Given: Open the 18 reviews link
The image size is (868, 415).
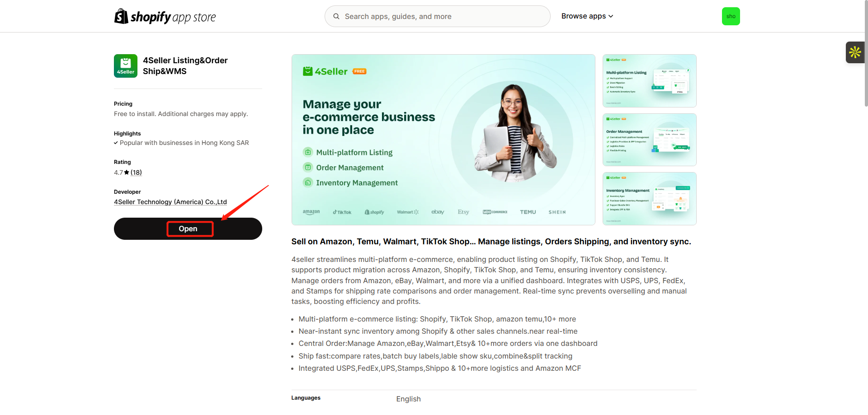Looking at the screenshot, I should 136,173.
